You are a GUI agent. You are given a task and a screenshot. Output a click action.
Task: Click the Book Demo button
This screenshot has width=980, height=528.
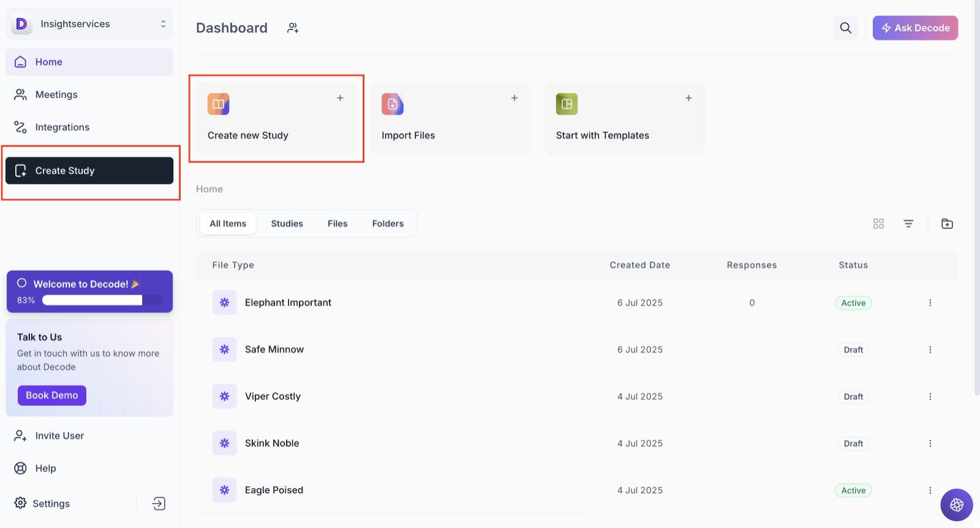(x=52, y=395)
